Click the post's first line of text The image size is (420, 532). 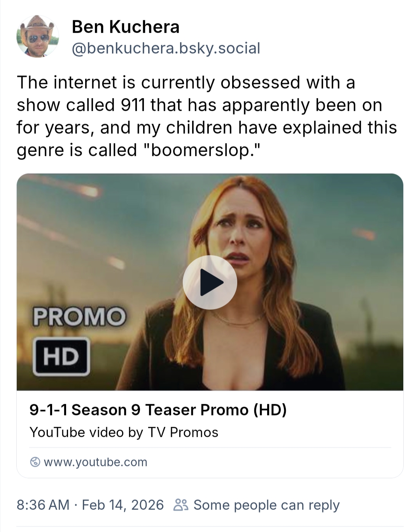[x=186, y=82]
